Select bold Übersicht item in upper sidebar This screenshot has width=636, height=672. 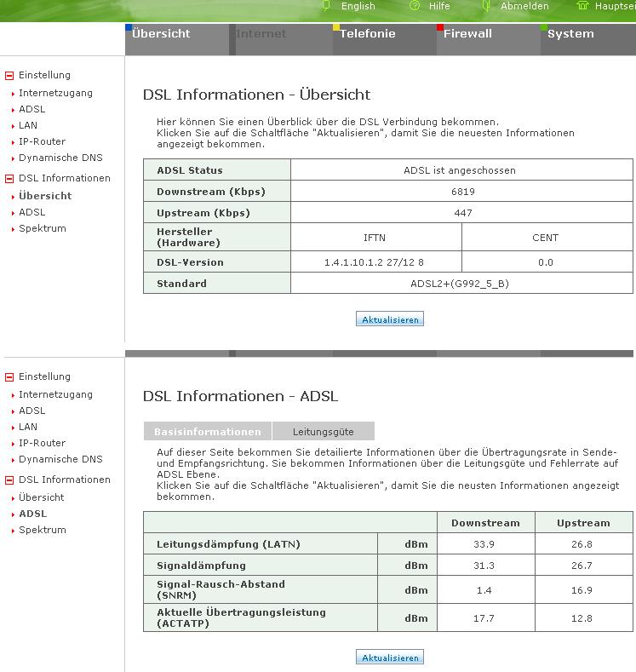45,196
